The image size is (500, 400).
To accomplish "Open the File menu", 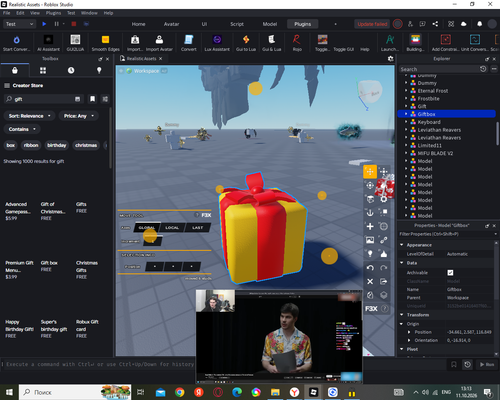I will pyautogui.click(x=6, y=13).
